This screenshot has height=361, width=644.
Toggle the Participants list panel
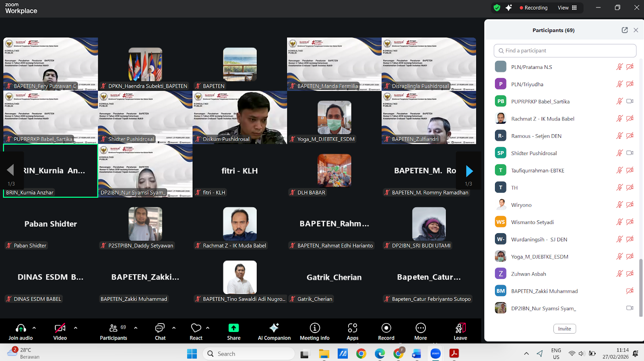click(114, 328)
